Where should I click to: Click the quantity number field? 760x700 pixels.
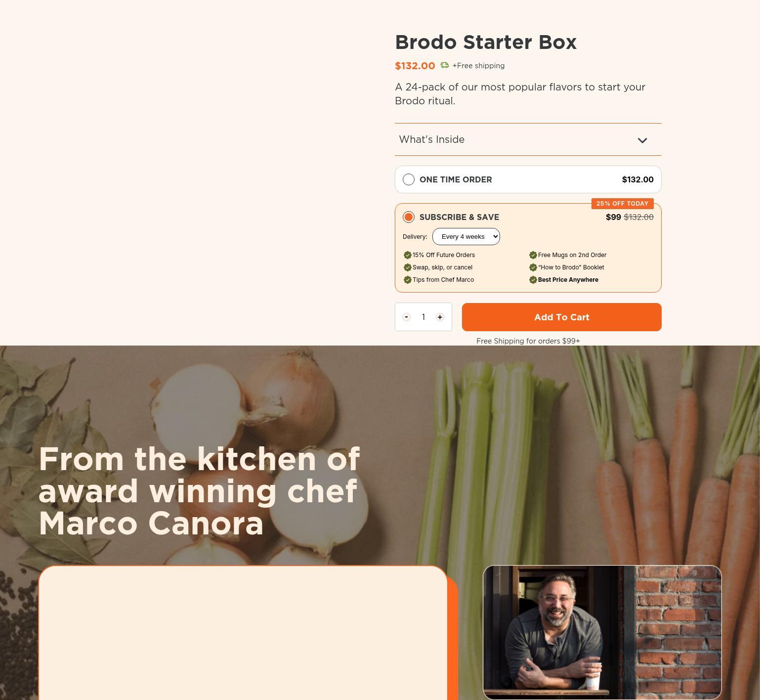[x=423, y=317]
